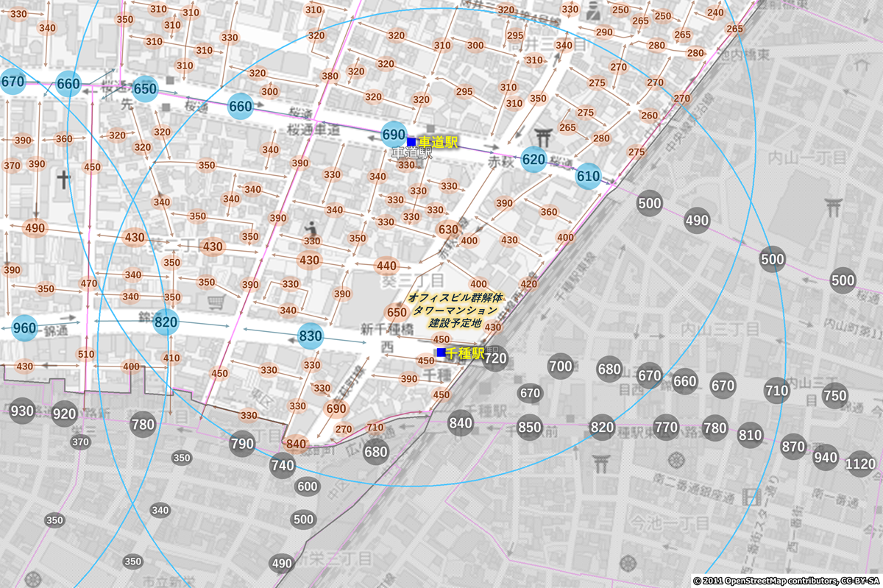
Task: Click the gray 850 price marker
Action: click(530, 428)
